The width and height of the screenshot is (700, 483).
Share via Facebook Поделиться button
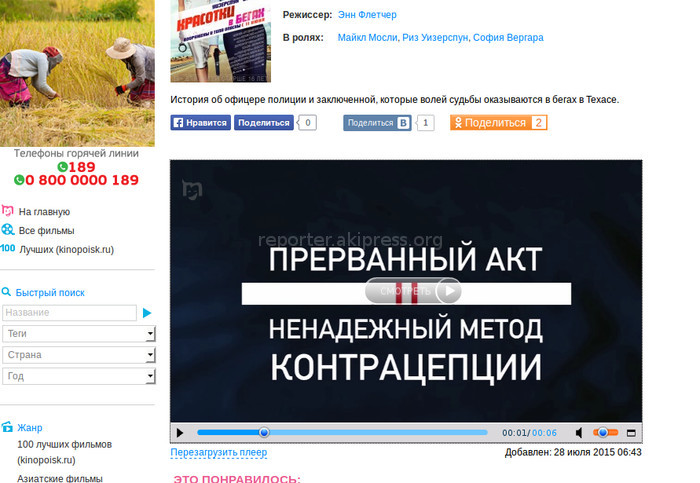tap(264, 123)
